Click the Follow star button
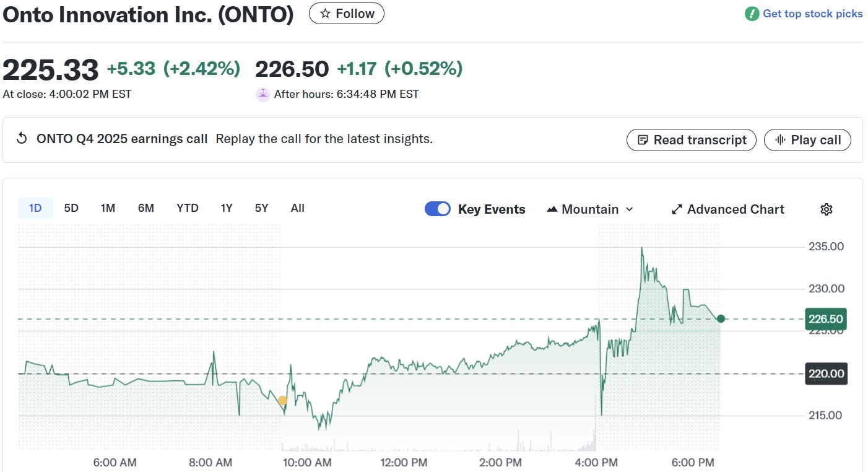 click(346, 14)
